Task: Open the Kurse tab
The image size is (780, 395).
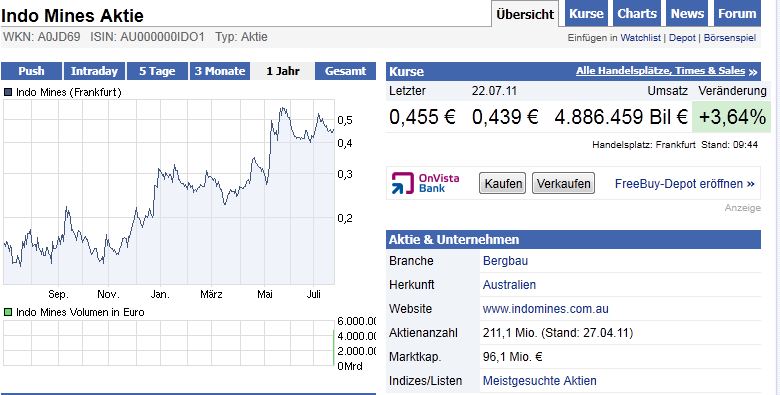Action: coord(586,14)
